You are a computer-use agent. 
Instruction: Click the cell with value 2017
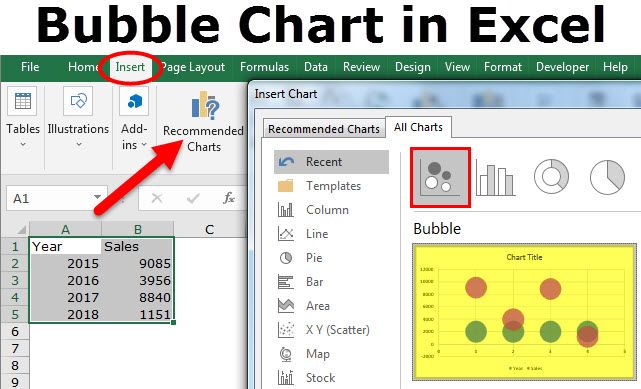[x=65, y=297]
